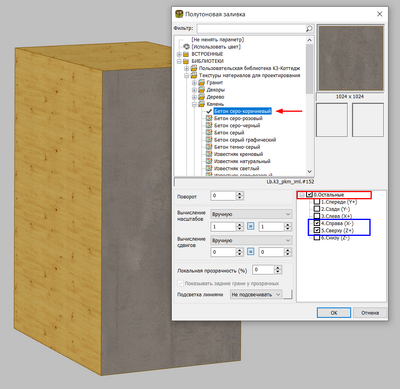
Task: Click the second empty preview box
Action: [368, 120]
